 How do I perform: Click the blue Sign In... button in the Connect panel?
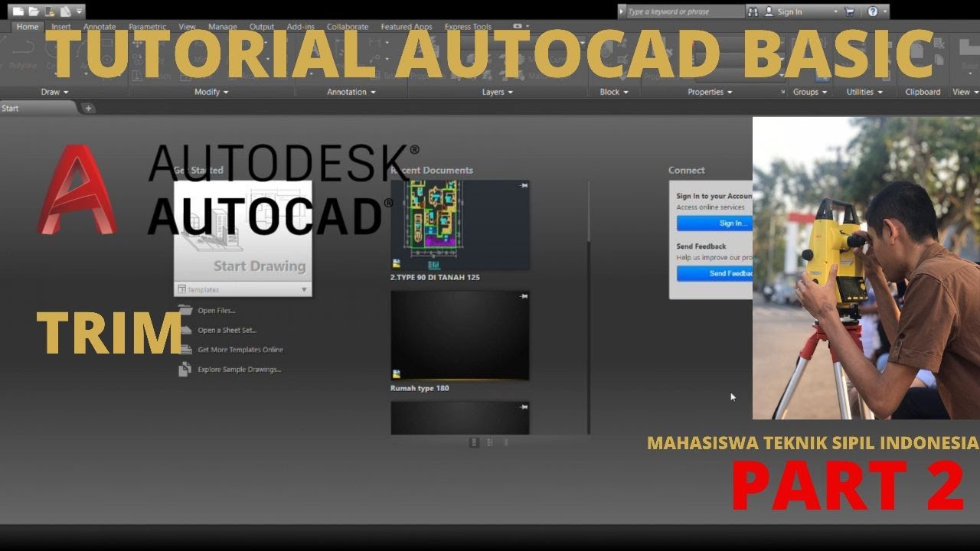tap(714, 223)
